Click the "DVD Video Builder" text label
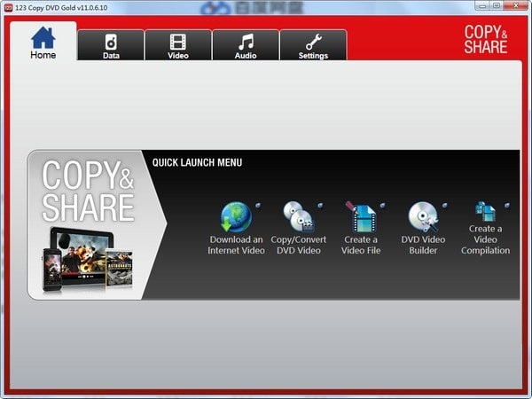Image resolution: width=532 pixels, height=399 pixels. tap(423, 245)
